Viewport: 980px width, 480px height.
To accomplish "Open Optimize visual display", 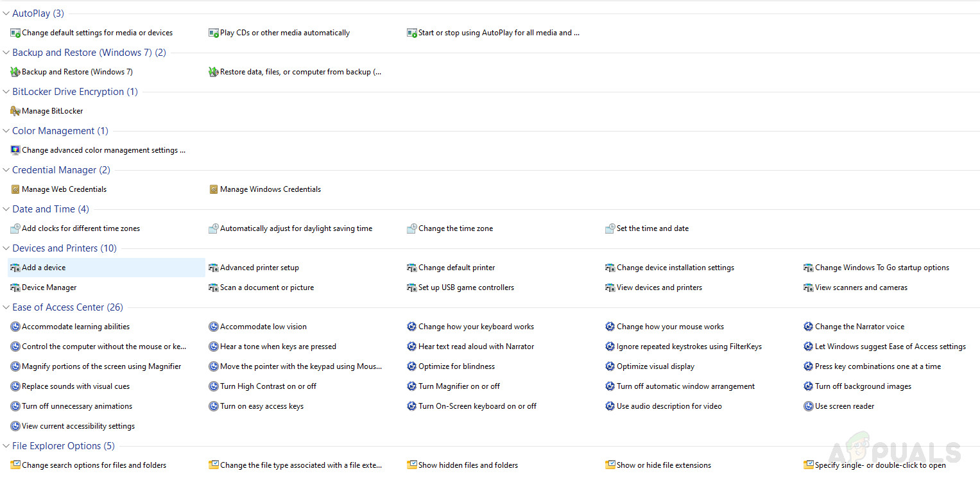I will point(655,366).
